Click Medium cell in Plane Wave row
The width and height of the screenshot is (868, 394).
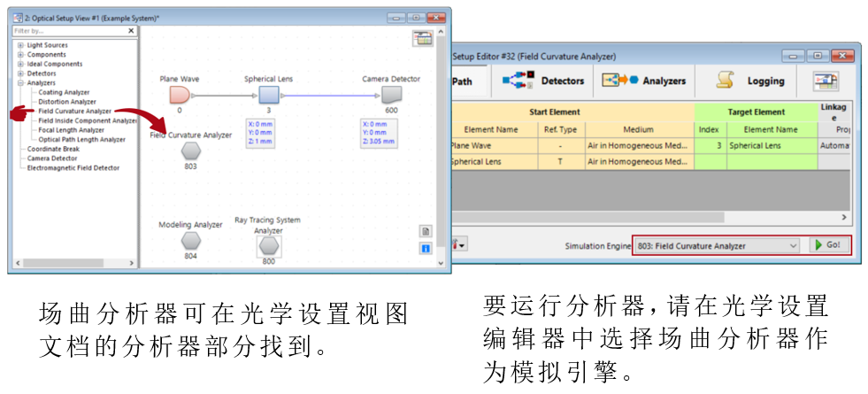639,146
